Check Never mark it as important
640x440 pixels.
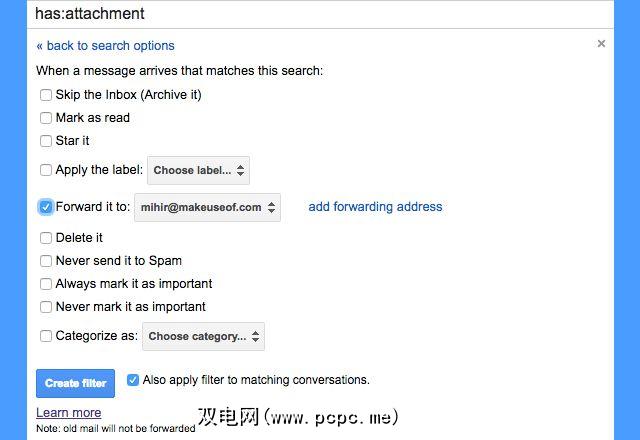[x=46, y=307]
